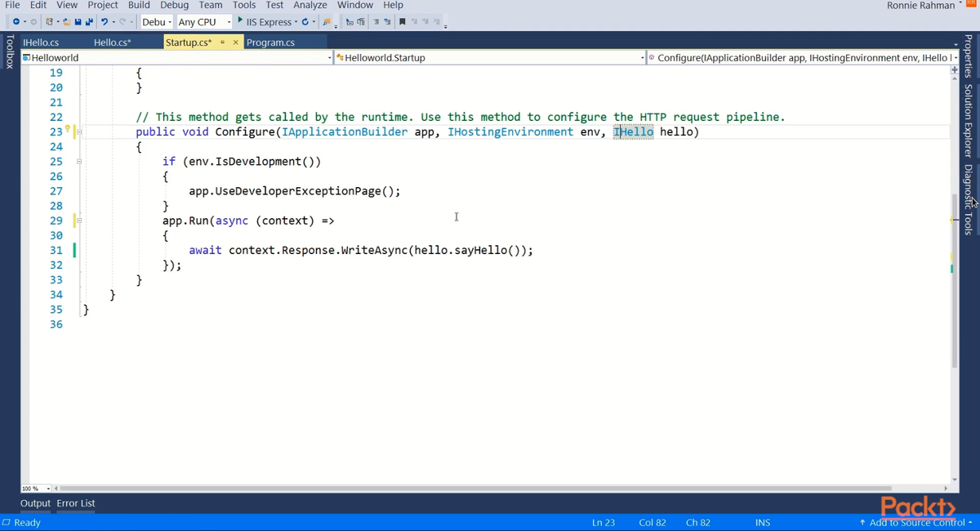Open the Build menu
The height and width of the screenshot is (531, 980).
pyautogui.click(x=139, y=5)
